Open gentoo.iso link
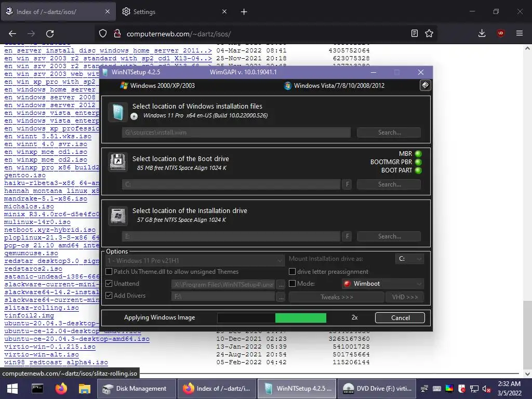The image size is (532, 399). click(x=25, y=175)
